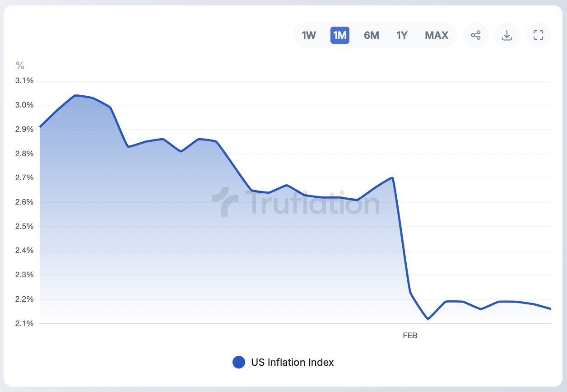Select the 1M time range
Image resolution: width=567 pixels, height=392 pixels.
339,35
